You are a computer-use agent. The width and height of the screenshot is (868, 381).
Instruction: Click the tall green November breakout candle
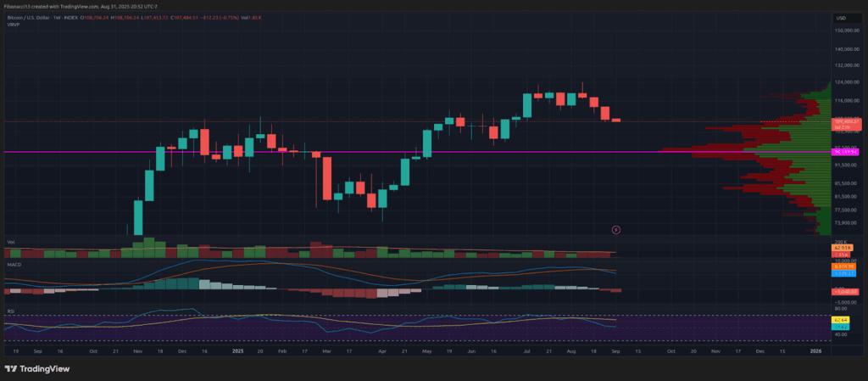(138, 218)
